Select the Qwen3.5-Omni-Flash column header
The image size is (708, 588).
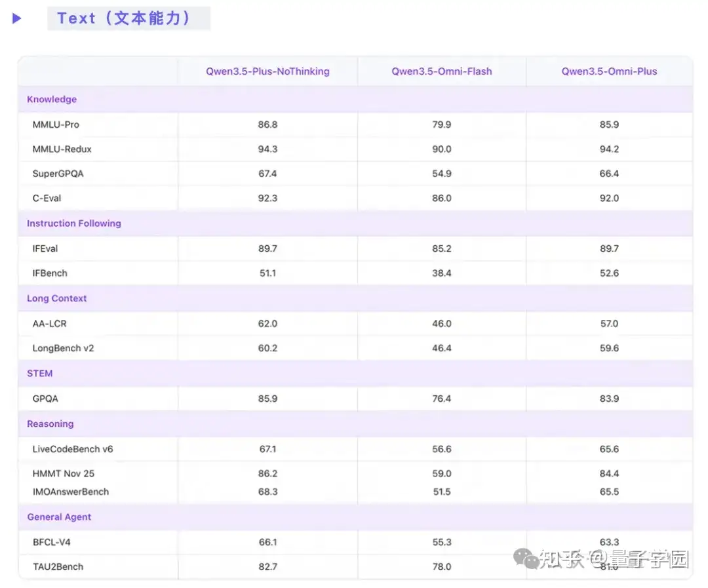point(442,71)
